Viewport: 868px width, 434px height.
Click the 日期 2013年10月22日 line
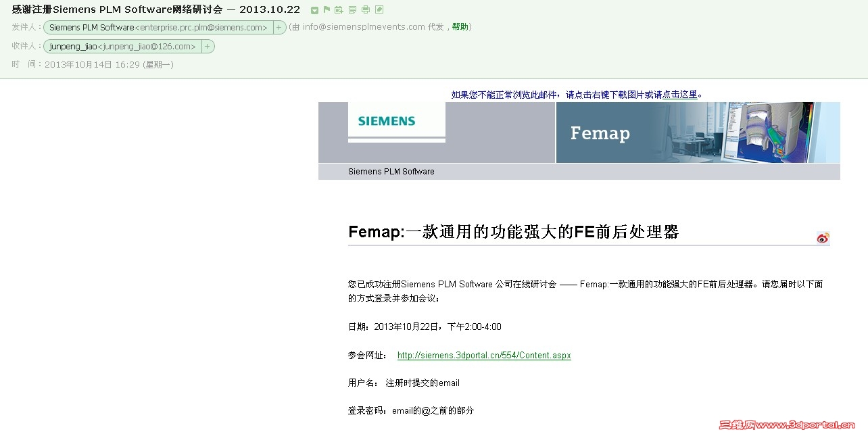[x=425, y=327]
